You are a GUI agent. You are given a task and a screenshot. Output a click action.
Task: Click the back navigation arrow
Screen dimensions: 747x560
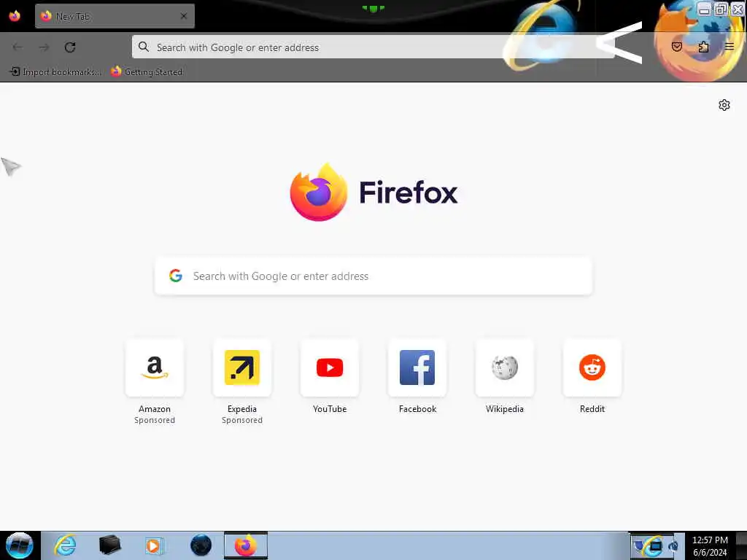pyautogui.click(x=18, y=47)
